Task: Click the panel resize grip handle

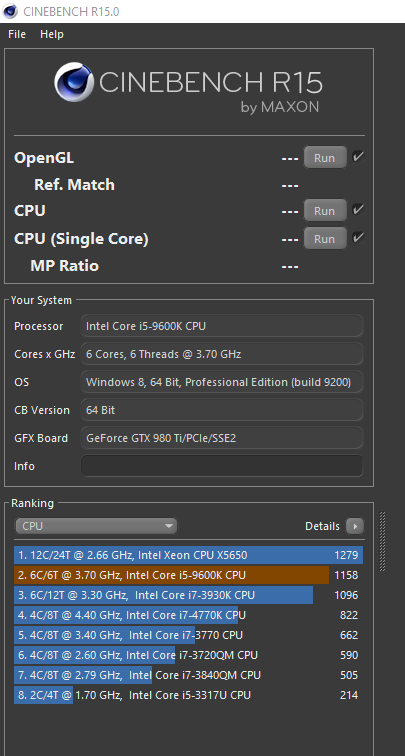Action: click(x=383, y=541)
